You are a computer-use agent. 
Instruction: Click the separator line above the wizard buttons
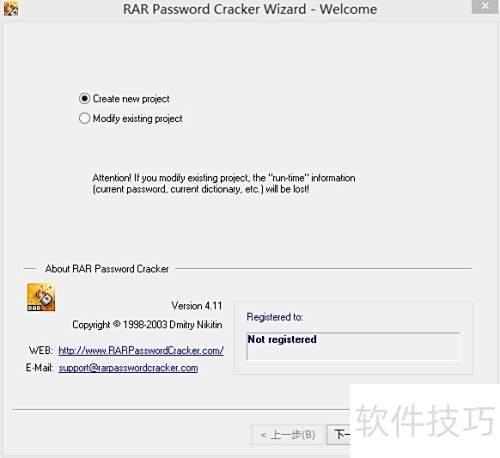181,409
